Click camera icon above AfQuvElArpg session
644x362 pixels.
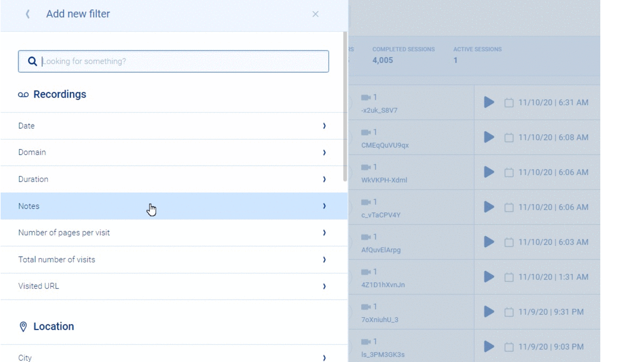click(365, 237)
